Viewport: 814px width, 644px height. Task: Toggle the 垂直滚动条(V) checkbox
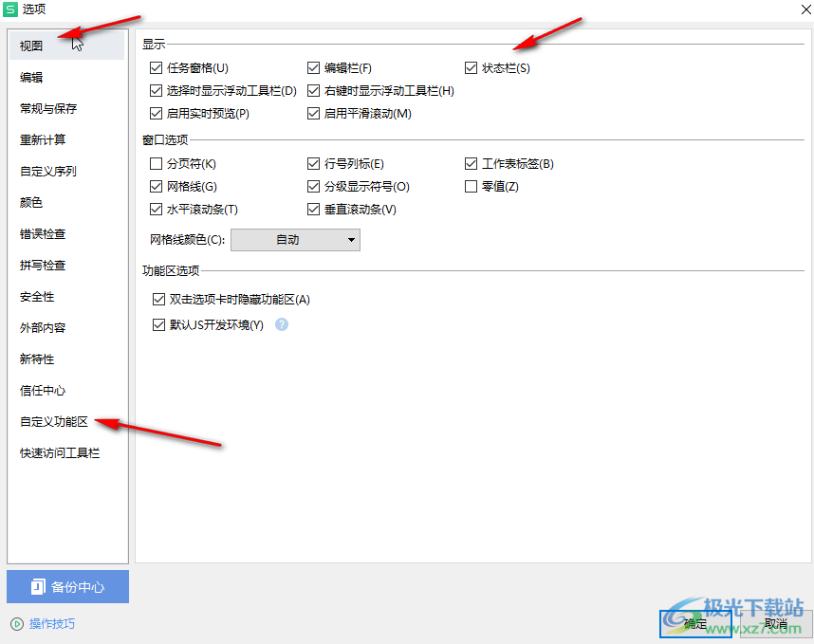[314, 210]
